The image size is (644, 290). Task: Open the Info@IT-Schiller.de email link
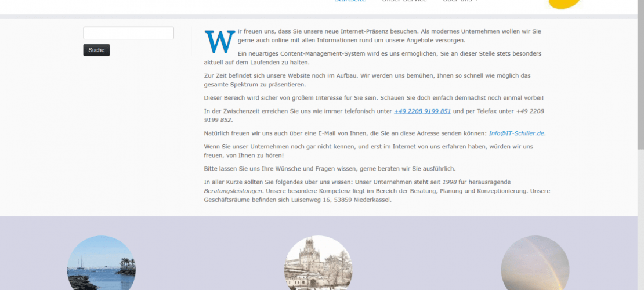[516, 133]
